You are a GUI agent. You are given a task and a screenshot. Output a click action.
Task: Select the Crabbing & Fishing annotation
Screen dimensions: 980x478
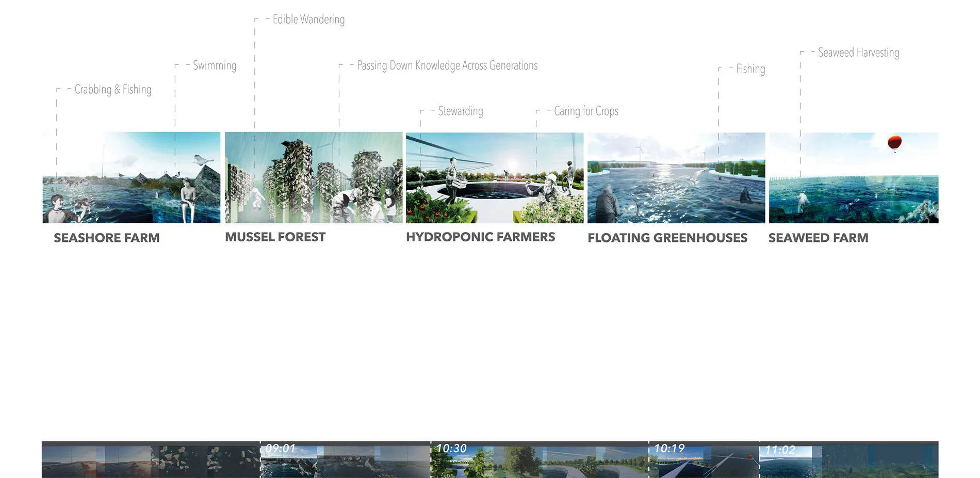(x=113, y=89)
